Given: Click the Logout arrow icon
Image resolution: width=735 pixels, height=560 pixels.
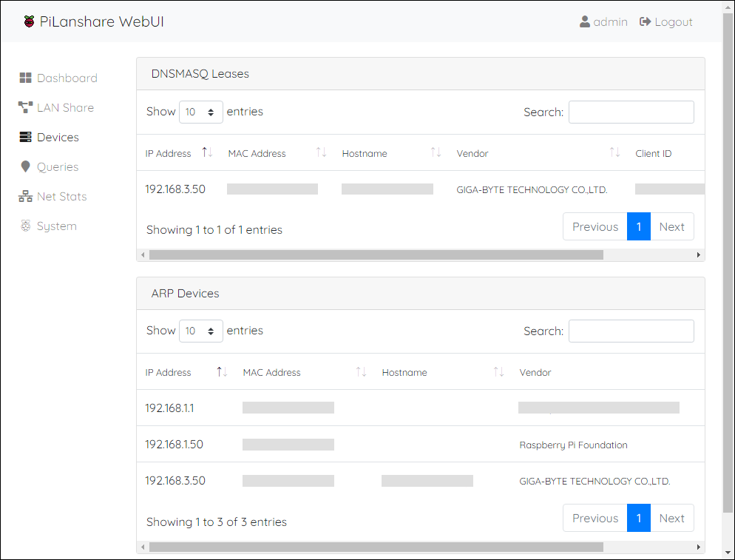Looking at the screenshot, I should 645,21.
